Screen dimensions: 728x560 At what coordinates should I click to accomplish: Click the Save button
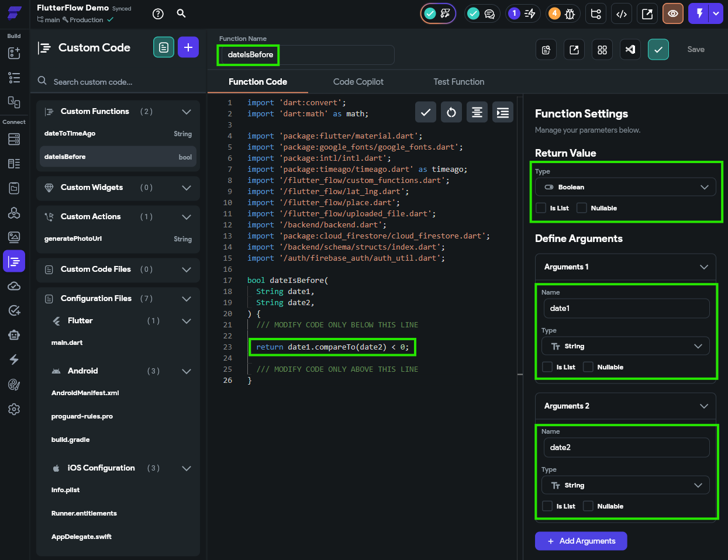(x=696, y=50)
